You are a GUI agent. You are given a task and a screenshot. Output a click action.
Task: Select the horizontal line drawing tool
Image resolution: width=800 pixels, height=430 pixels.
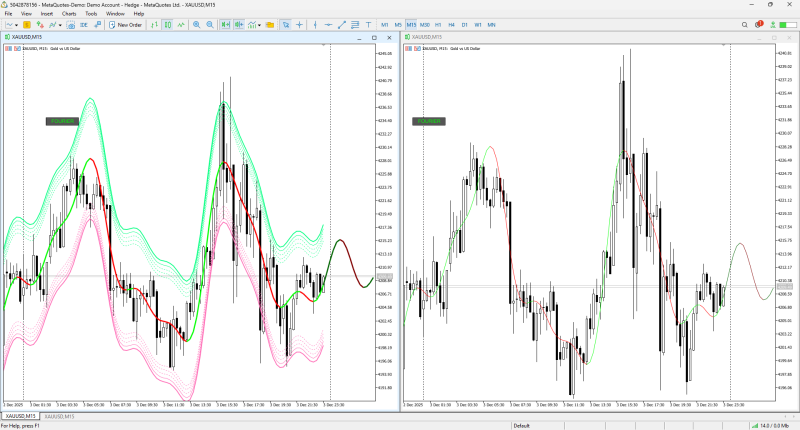coord(329,24)
